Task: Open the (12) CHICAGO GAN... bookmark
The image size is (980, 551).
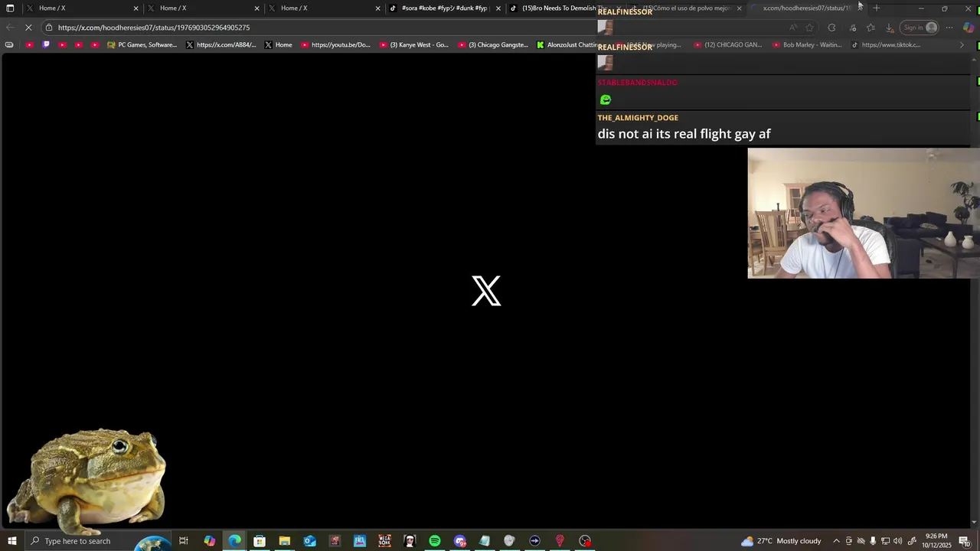Action: point(727,44)
